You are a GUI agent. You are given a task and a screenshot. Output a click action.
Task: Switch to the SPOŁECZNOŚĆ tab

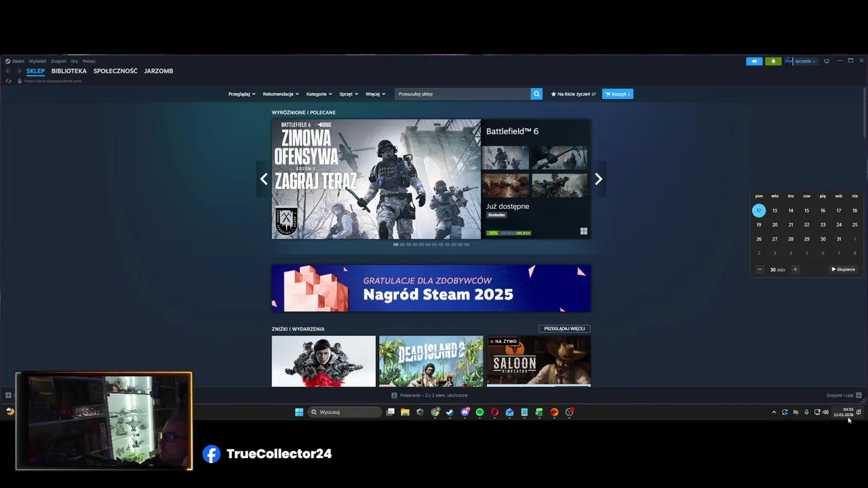(115, 71)
